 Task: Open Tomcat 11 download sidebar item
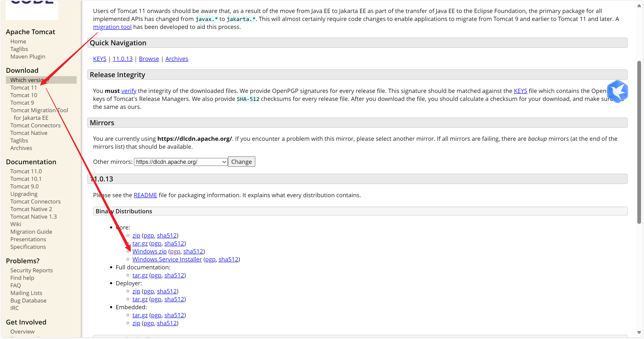23,87
